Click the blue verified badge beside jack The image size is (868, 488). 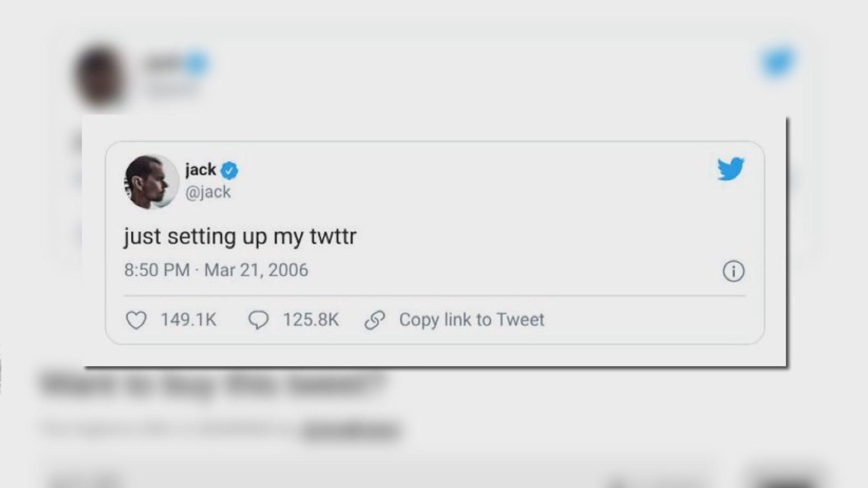pos(230,171)
